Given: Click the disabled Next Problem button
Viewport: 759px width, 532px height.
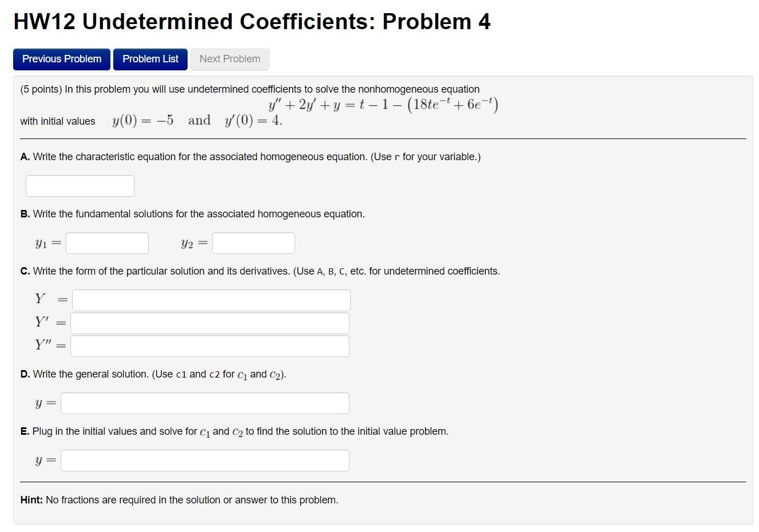Looking at the screenshot, I should [x=229, y=59].
